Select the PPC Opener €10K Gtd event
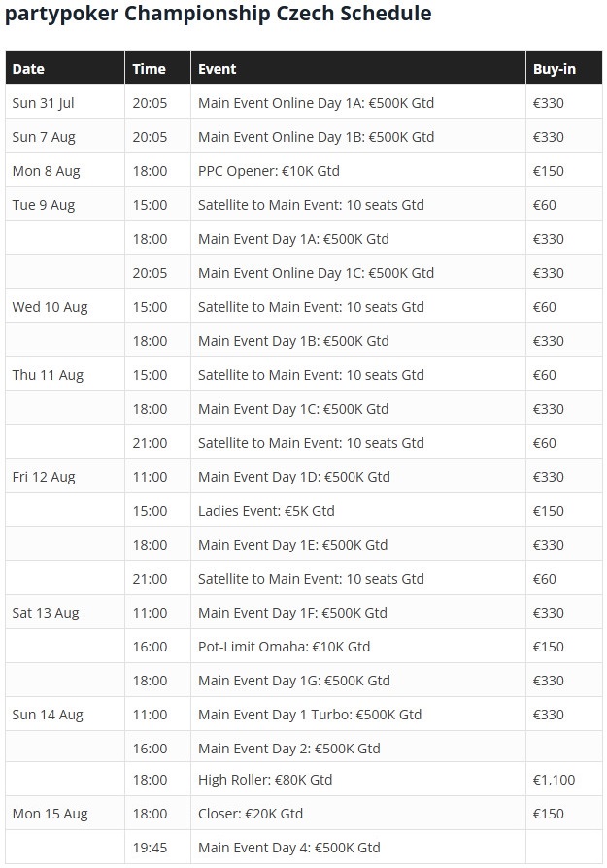The width and height of the screenshot is (607, 868). [x=269, y=171]
